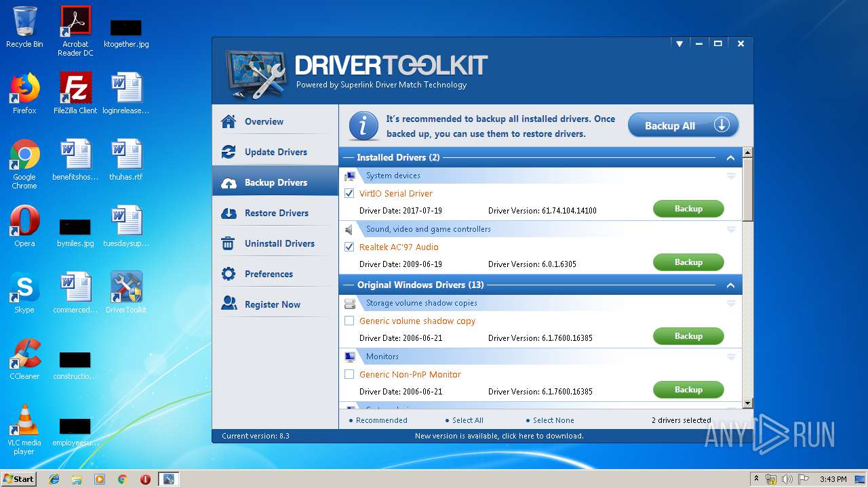
Task: Click the Uninstall Drivers trash icon
Action: point(229,244)
